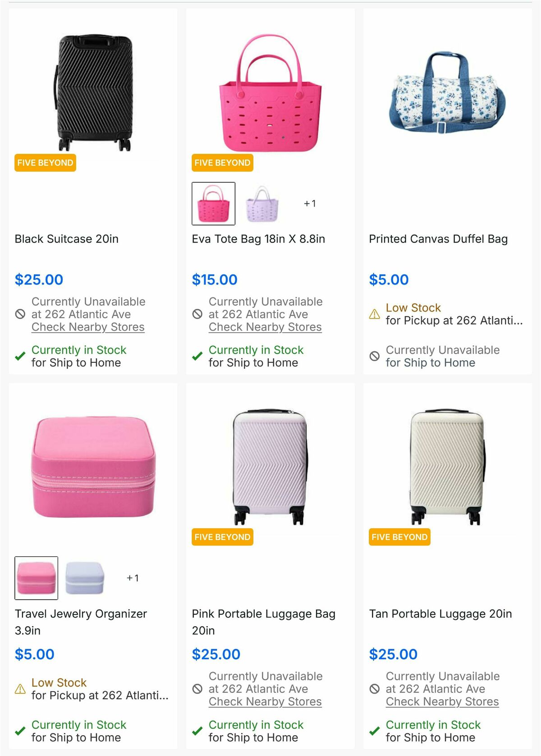Open the Tan Portable Luggage 20in product page
The width and height of the screenshot is (541, 756).
[x=440, y=614]
